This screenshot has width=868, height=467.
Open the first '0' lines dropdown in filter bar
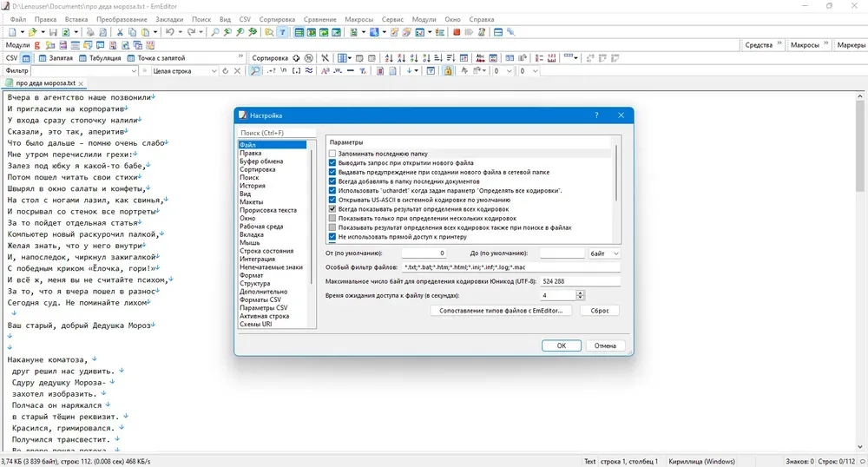coord(509,71)
